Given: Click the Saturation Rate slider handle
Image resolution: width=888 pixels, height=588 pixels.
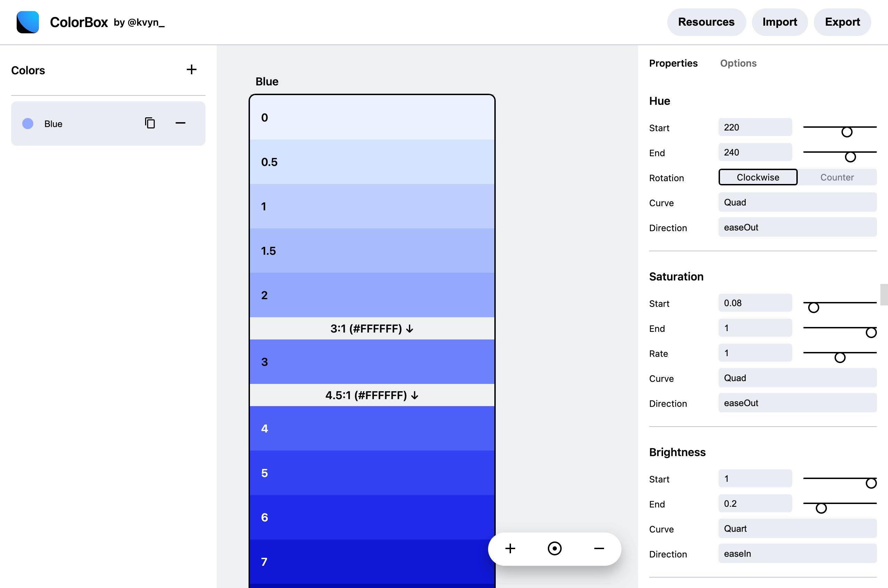Looking at the screenshot, I should point(840,358).
